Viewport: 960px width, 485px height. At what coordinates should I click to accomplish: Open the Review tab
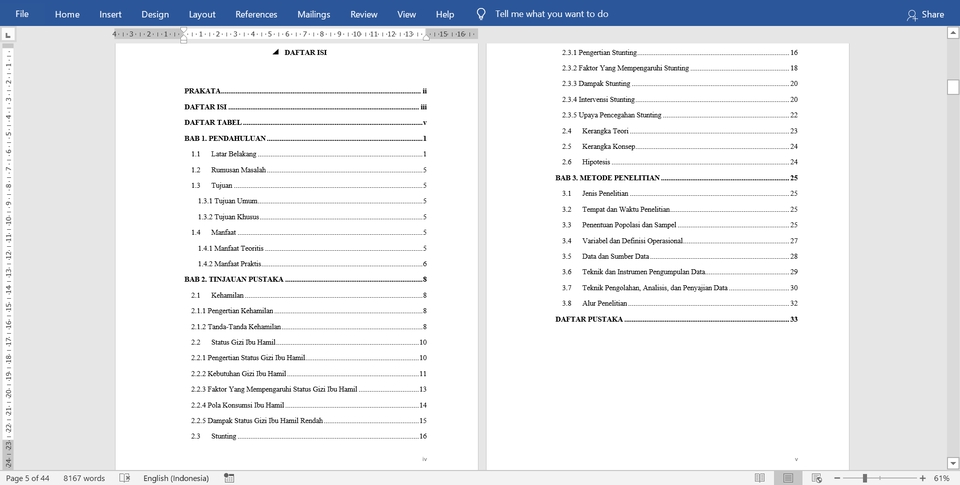pyautogui.click(x=364, y=14)
